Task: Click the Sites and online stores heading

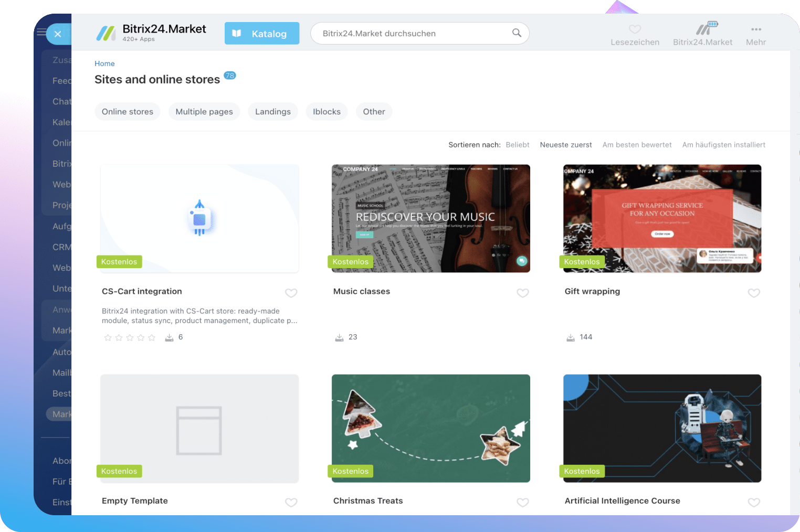Action: point(157,79)
